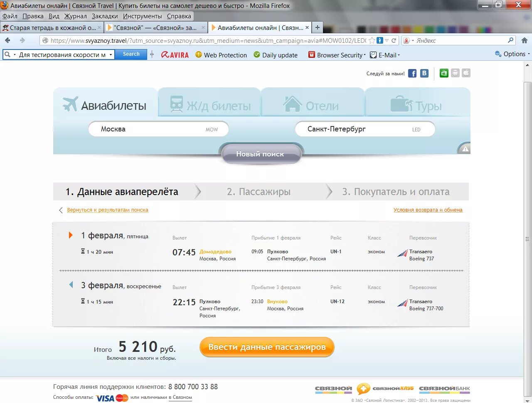Image resolution: width=532 pixels, height=403 pixels.
Task: Switch to the Старая тетрадь в кожаной browser tab
Action: pyautogui.click(x=52, y=27)
